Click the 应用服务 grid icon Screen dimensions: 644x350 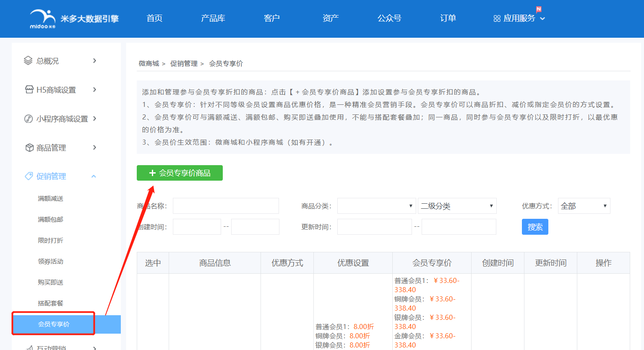point(497,18)
